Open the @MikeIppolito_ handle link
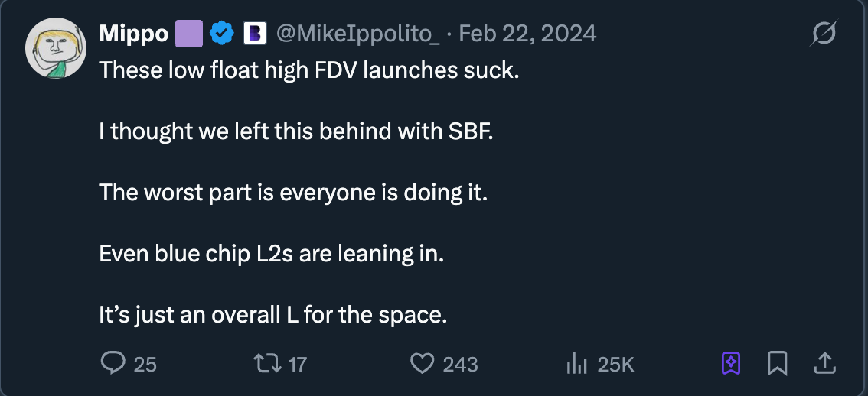Viewport: 868px width, 396px height. pos(356,34)
